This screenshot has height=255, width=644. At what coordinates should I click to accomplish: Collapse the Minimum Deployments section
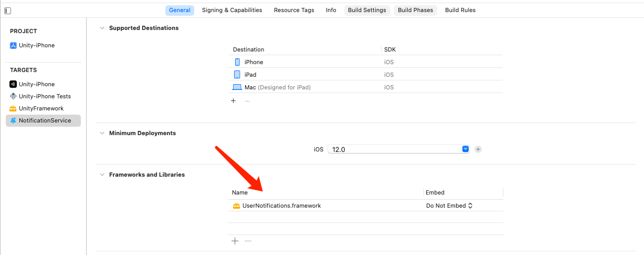(102, 133)
